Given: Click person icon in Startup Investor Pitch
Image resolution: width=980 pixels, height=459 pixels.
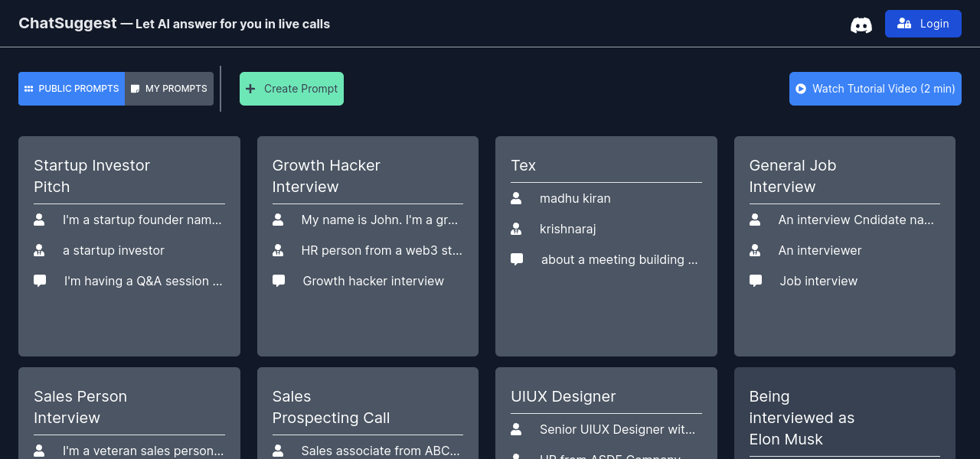Looking at the screenshot, I should coord(39,220).
